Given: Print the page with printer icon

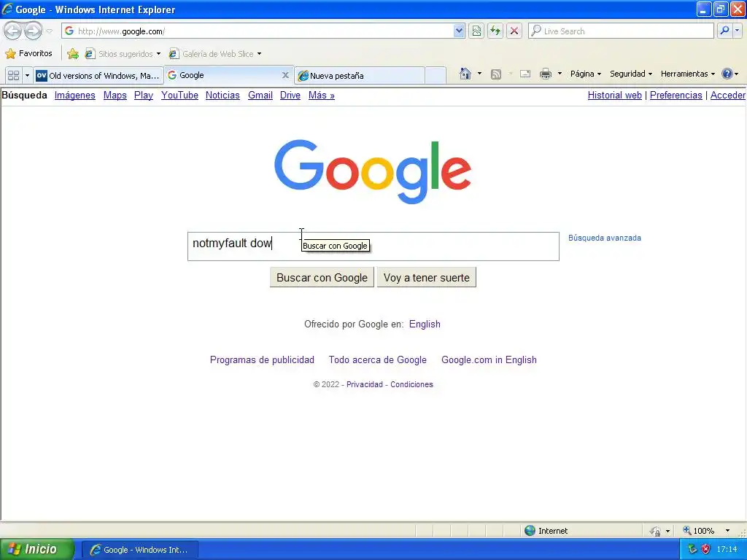Looking at the screenshot, I should (546, 74).
